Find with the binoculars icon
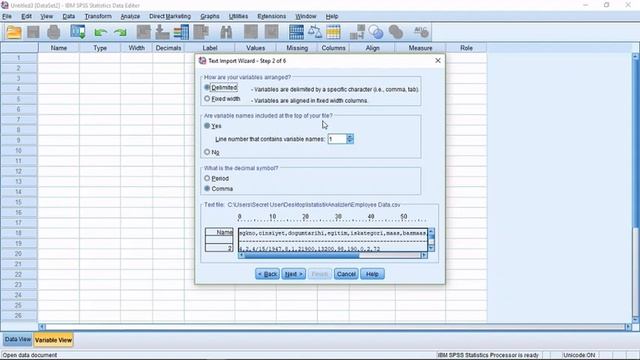Image resolution: width=640 pixels, height=360 pixels. [x=226, y=32]
